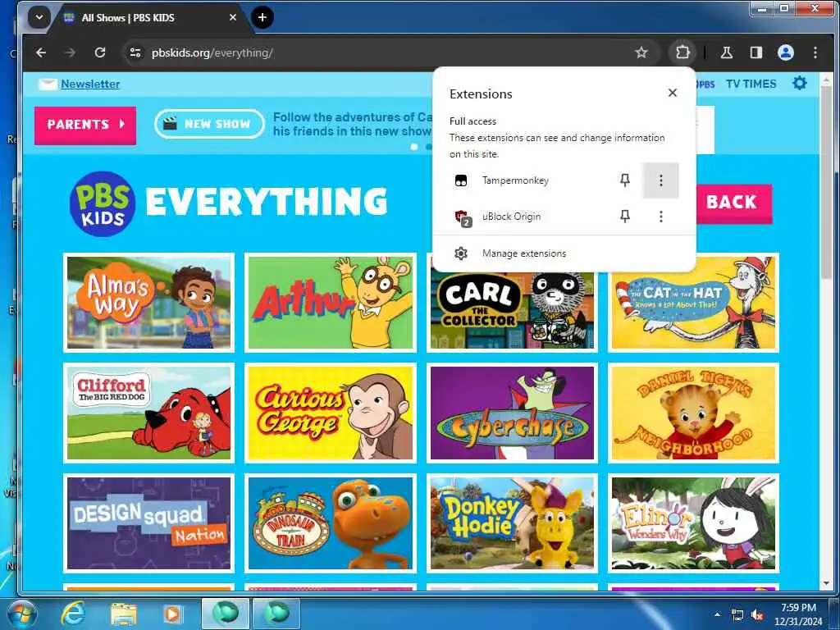Pin the uBlock Origin extension
The height and width of the screenshot is (630, 840).
pos(624,216)
